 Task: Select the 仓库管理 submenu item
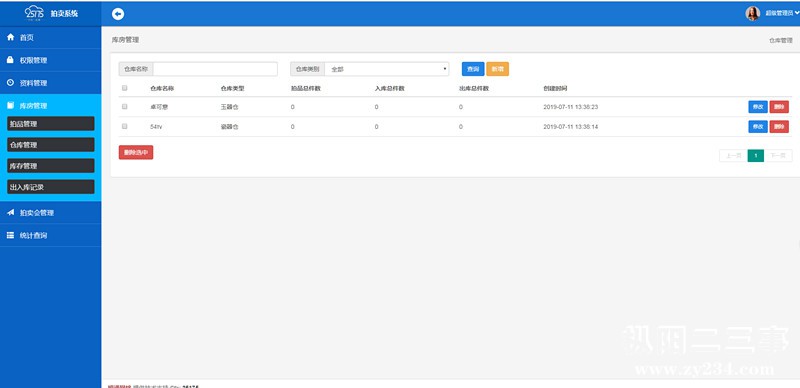(x=51, y=144)
